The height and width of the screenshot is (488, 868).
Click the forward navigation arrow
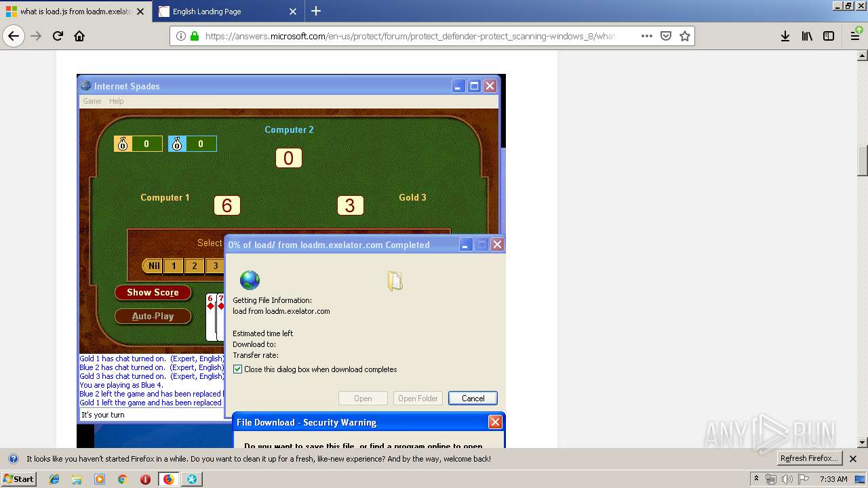pyautogui.click(x=36, y=36)
